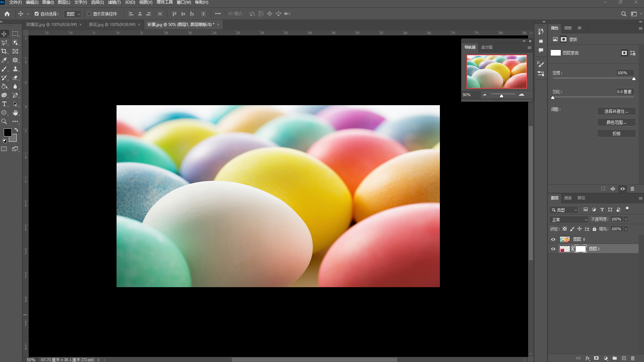Open the blend mode 正常 dropdown
The image size is (644, 362).
569,219
